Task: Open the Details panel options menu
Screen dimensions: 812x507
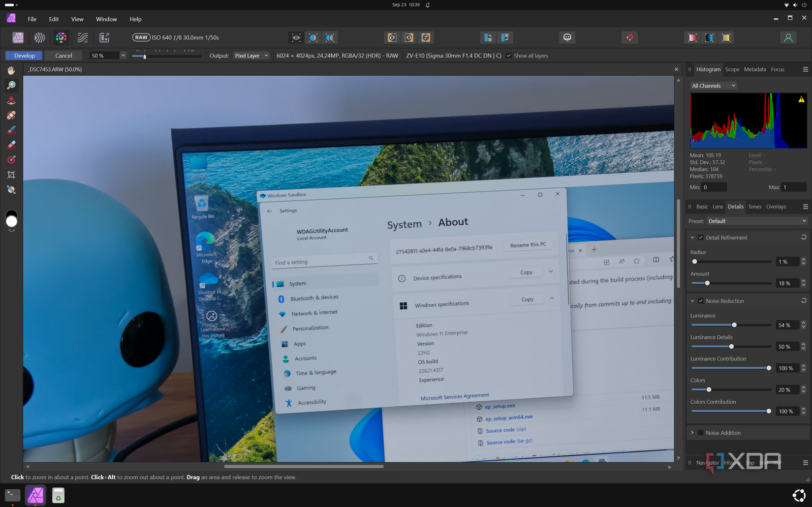Action: pos(805,207)
